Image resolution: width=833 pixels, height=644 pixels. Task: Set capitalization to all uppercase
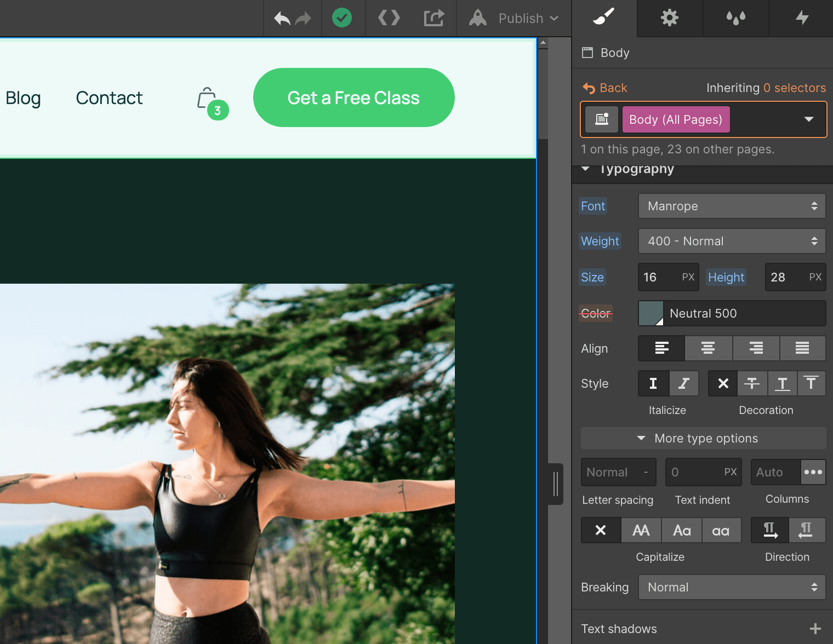(641, 530)
